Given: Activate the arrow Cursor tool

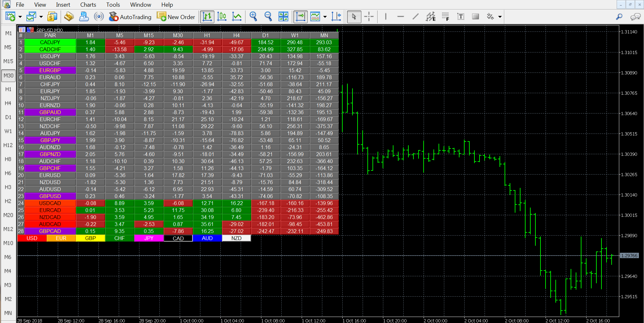Looking at the screenshot, I should point(354,17).
